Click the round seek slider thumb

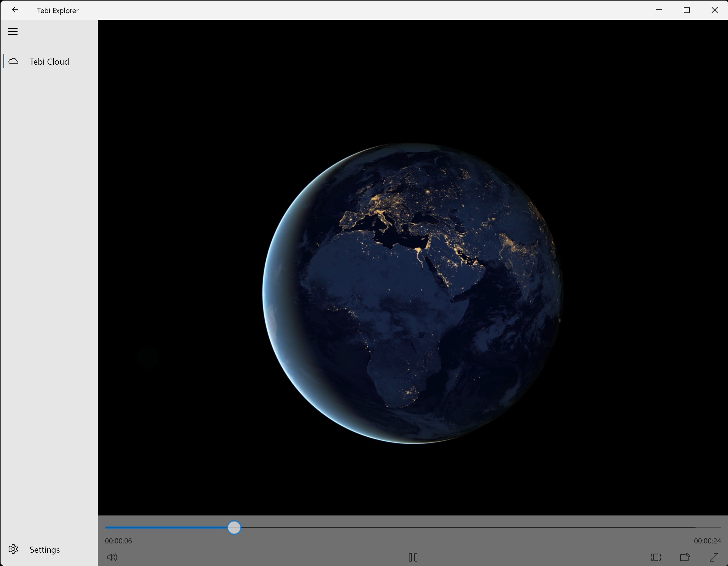click(234, 527)
